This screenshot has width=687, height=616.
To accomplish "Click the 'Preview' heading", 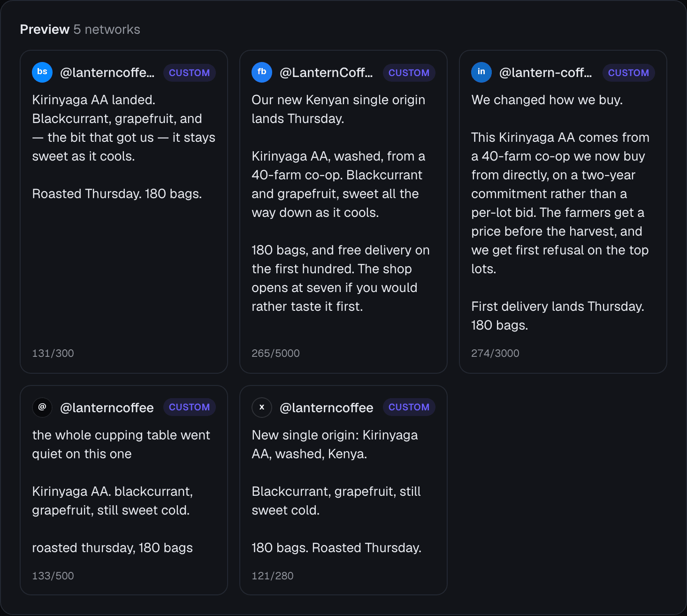I will tap(45, 29).
